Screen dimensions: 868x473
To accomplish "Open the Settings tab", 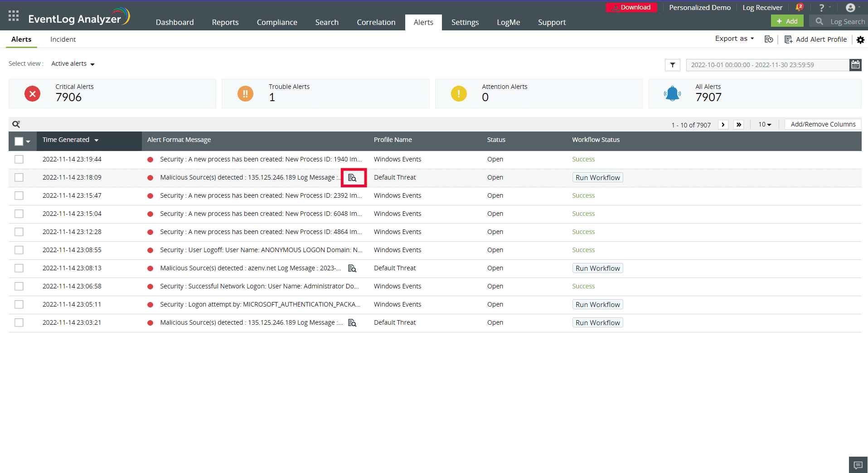I will (x=465, y=22).
